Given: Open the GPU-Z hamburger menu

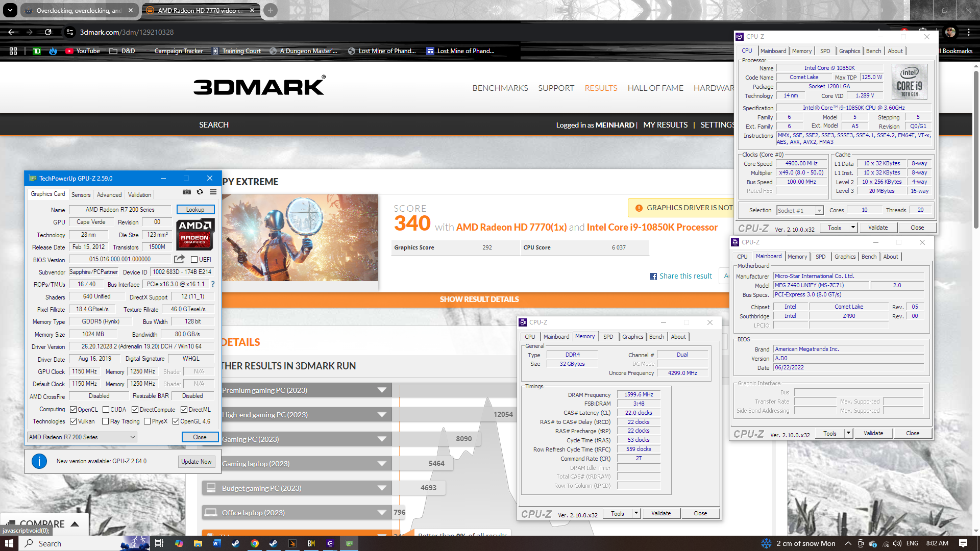Looking at the screenshot, I should pos(213,192).
